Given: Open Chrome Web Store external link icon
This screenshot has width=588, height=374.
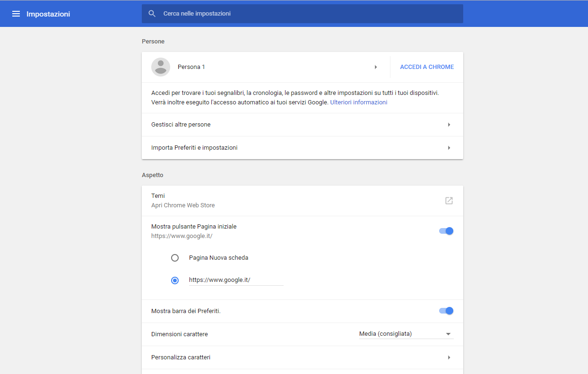Looking at the screenshot, I should [449, 201].
